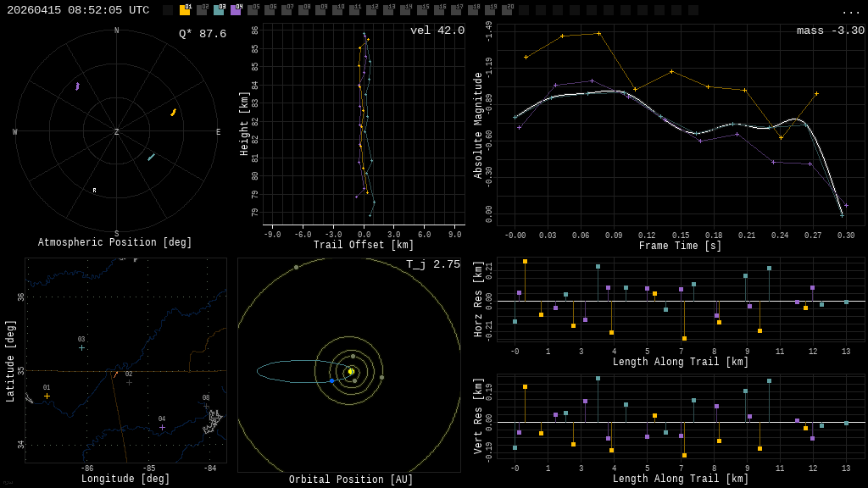
Task: Click the vel 42.0 velocity label
Action: (x=437, y=30)
